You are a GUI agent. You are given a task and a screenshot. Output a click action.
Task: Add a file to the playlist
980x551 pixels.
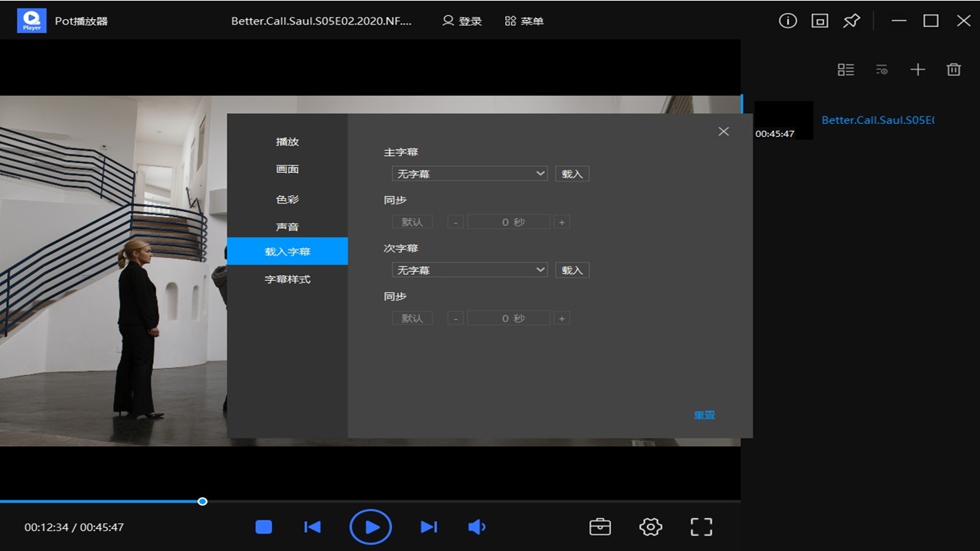pyautogui.click(x=917, y=69)
